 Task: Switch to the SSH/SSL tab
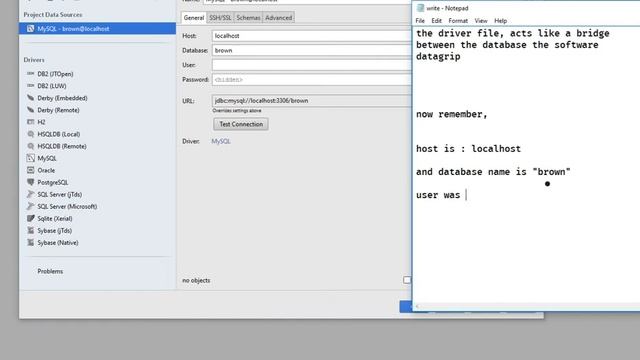point(220,18)
